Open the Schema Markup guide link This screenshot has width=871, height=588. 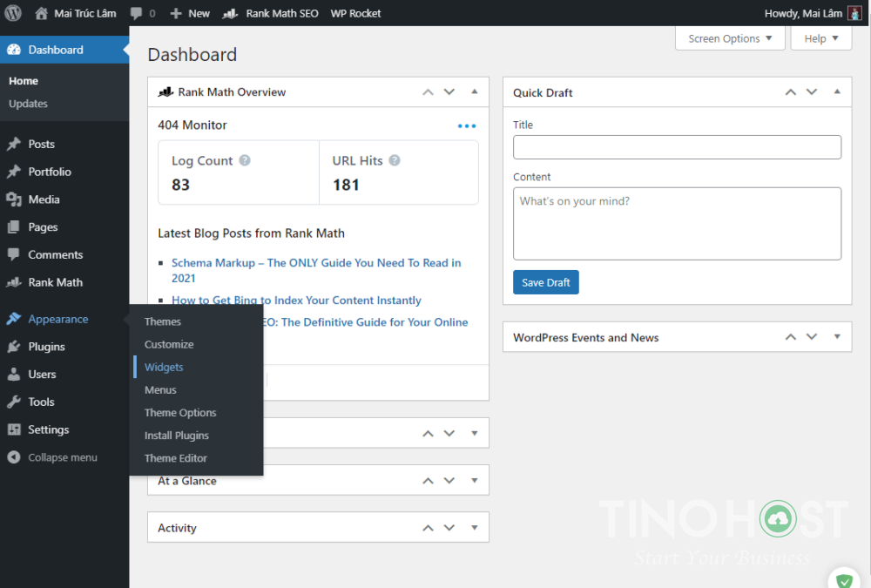tap(316, 270)
